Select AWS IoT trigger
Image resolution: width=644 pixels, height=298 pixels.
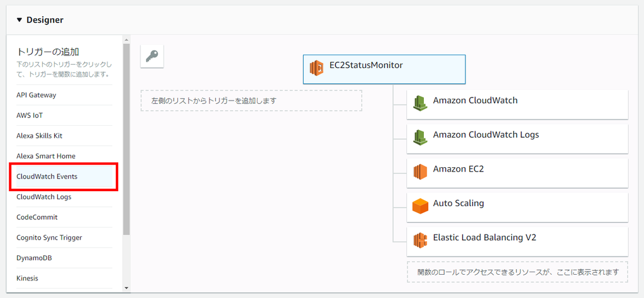coord(30,116)
